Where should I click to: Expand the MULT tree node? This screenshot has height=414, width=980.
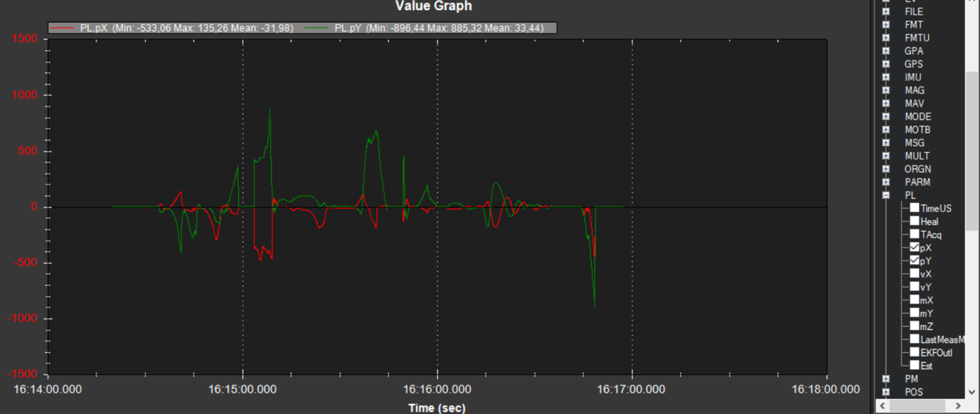coord(885,156)
